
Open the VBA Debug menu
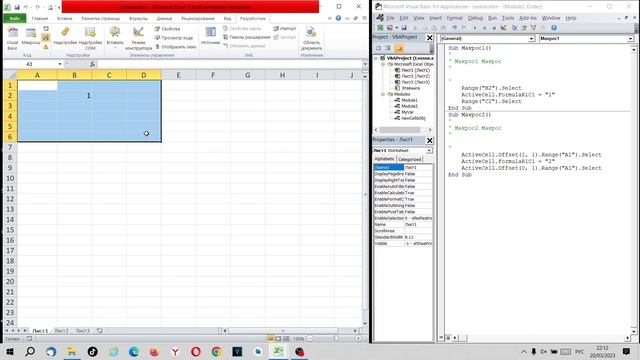[475, 18]
